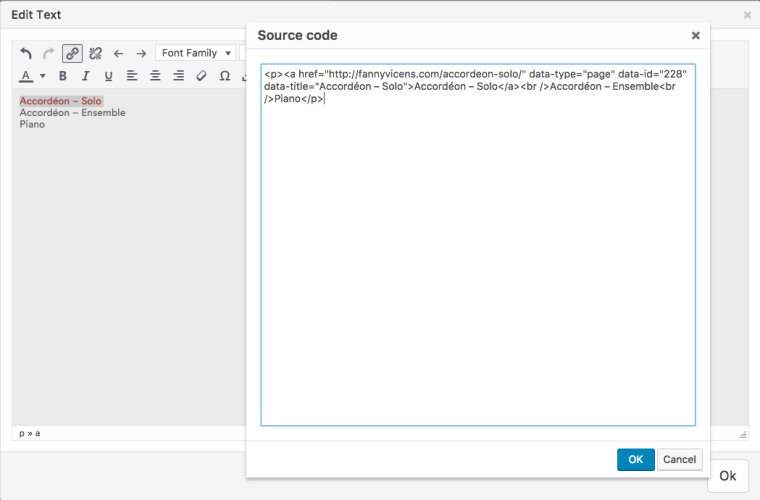
Task: Align text to the left
Action: pyautogui.click(x=132, y=76)
